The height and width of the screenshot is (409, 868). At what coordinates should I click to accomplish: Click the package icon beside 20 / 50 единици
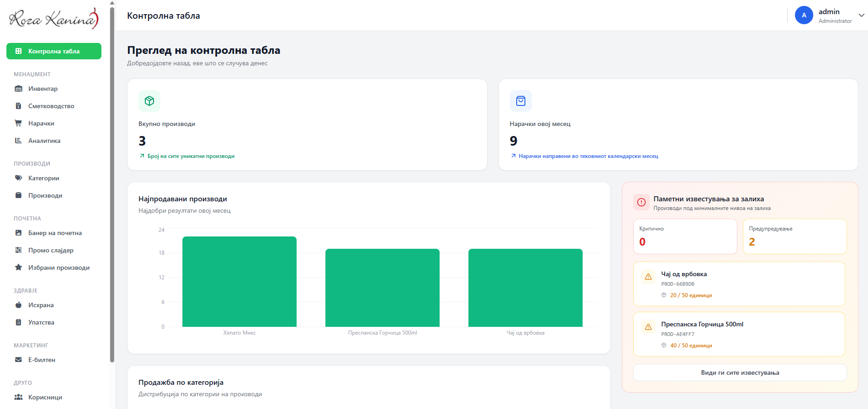pos(664,295)
